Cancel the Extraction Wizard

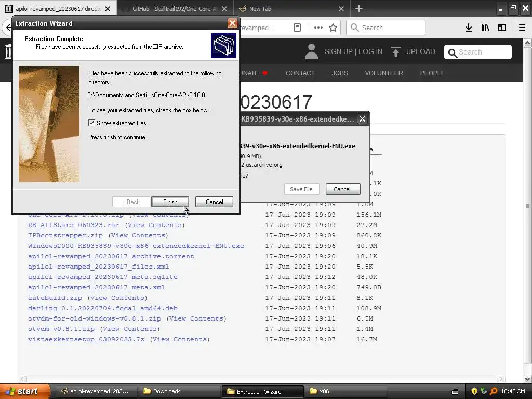(x=214, y=202)
